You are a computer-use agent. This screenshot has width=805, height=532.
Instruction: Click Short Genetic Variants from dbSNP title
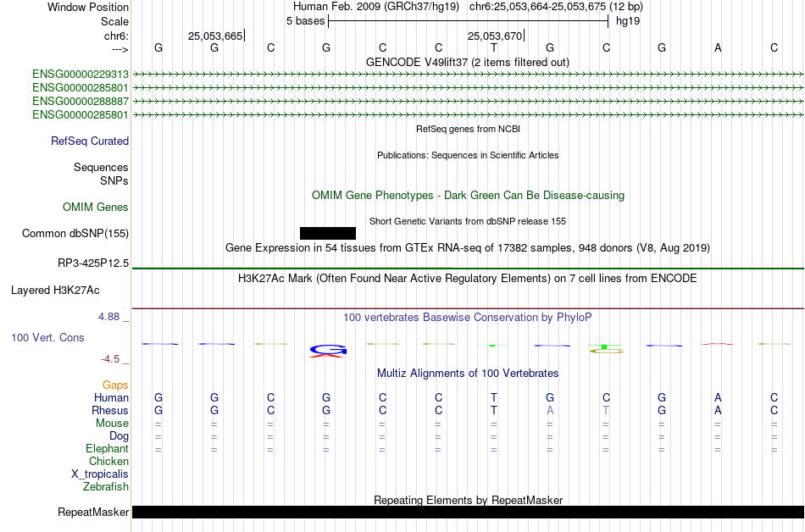[x=468, y=222]
